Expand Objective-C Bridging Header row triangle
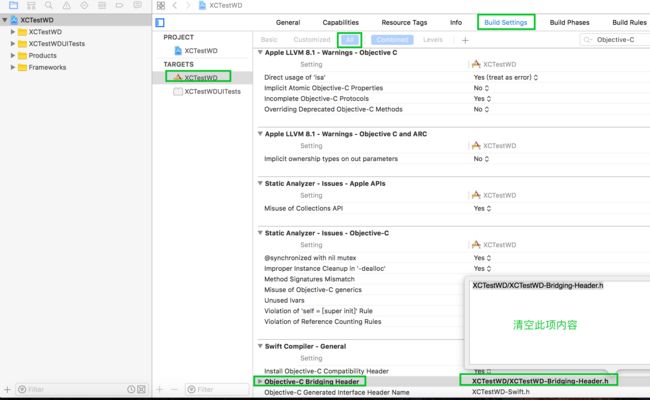Image resolution: width=650 pixels, height=400 pixels. click(x=260, y=381)
